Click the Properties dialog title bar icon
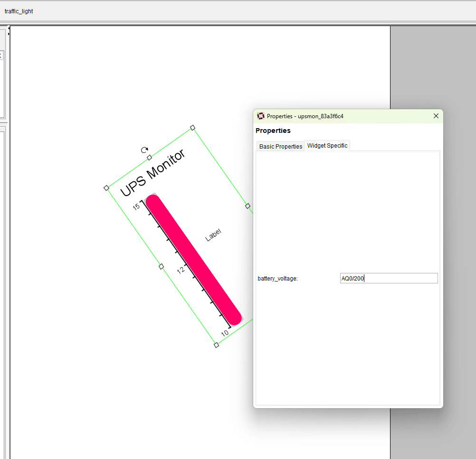Screen dimensions: 476x459 [x=261, y=116]
